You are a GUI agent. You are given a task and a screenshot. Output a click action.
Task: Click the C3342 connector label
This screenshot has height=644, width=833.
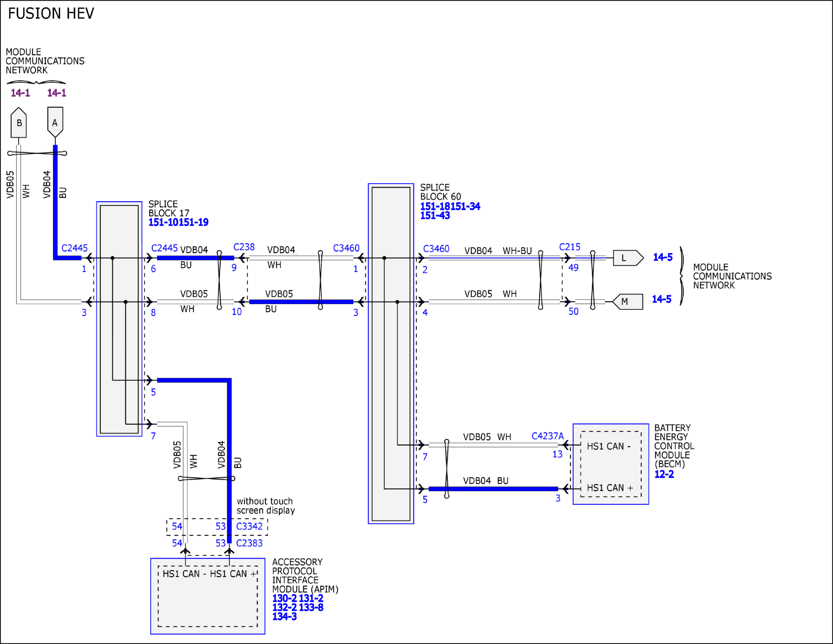pos(250,526)
